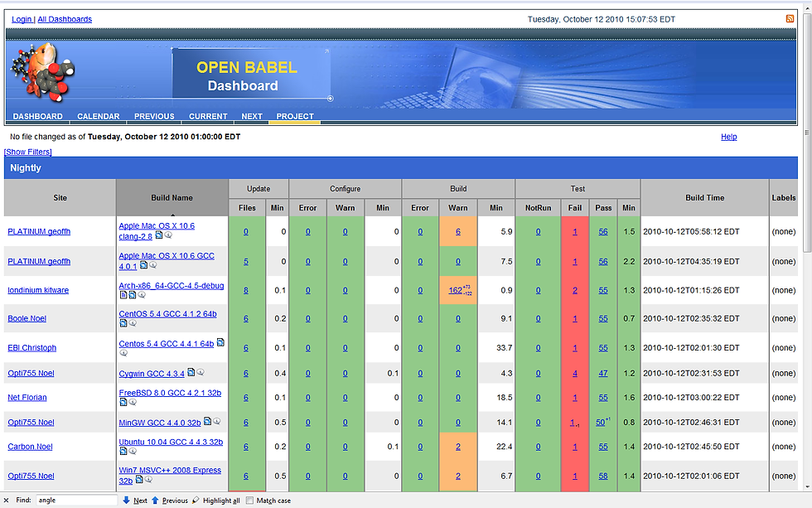This screenshot has width=812, height=508.
Task: View the 4 failed tests for Cygwin
Action: [575, 374]
